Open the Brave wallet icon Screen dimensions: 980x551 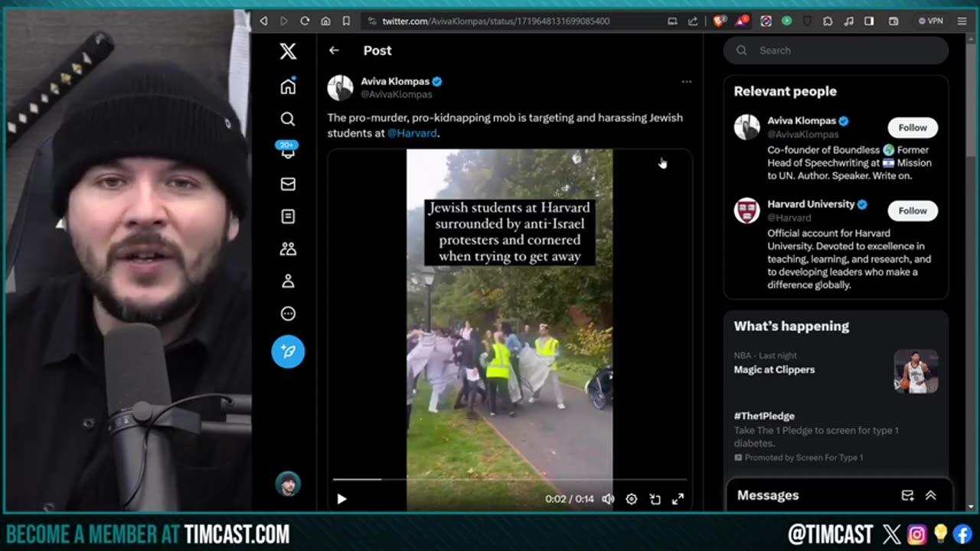tap(893, 21)
